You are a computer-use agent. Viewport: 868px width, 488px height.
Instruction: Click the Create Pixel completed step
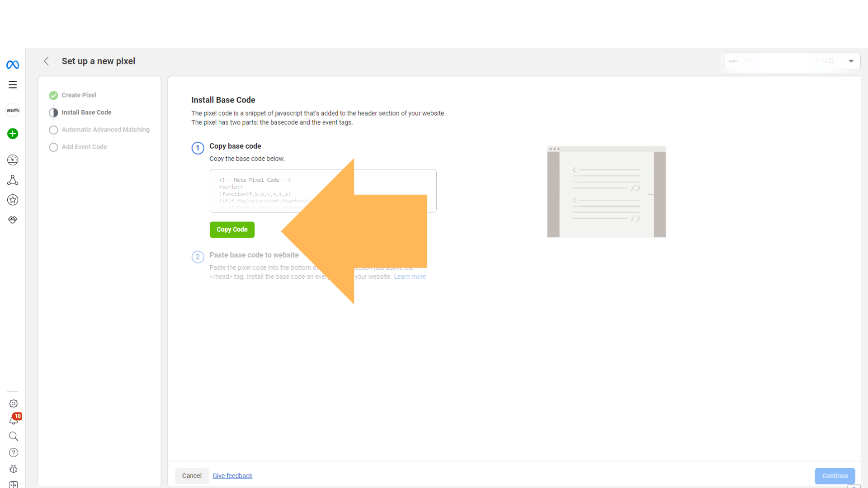78,95
